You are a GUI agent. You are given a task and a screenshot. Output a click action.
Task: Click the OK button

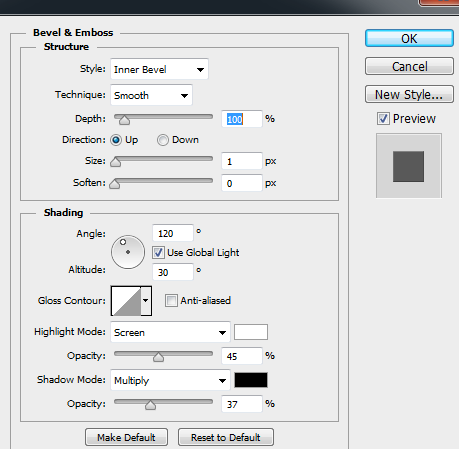click(x=409, y=38)
